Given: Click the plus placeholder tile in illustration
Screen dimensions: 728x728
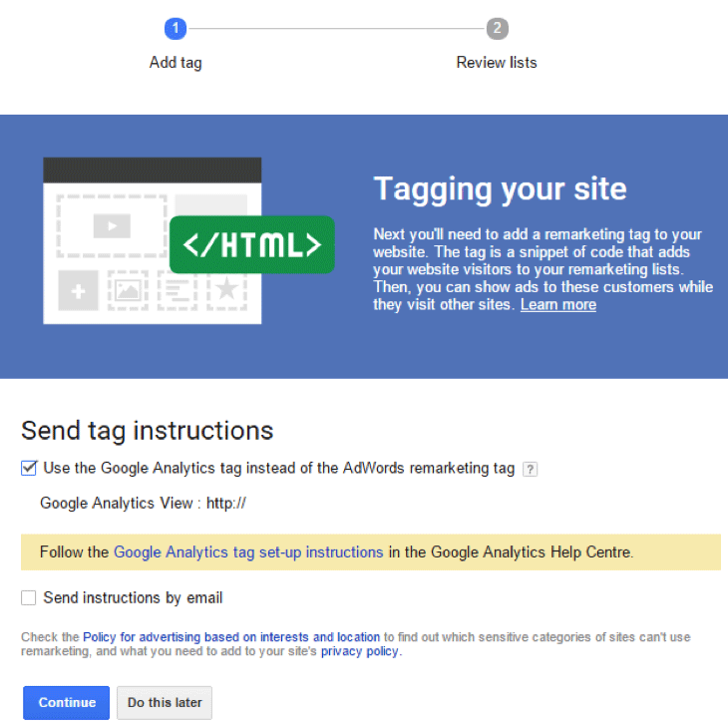Looking at the screenshot, I should (x=78, y=291).
